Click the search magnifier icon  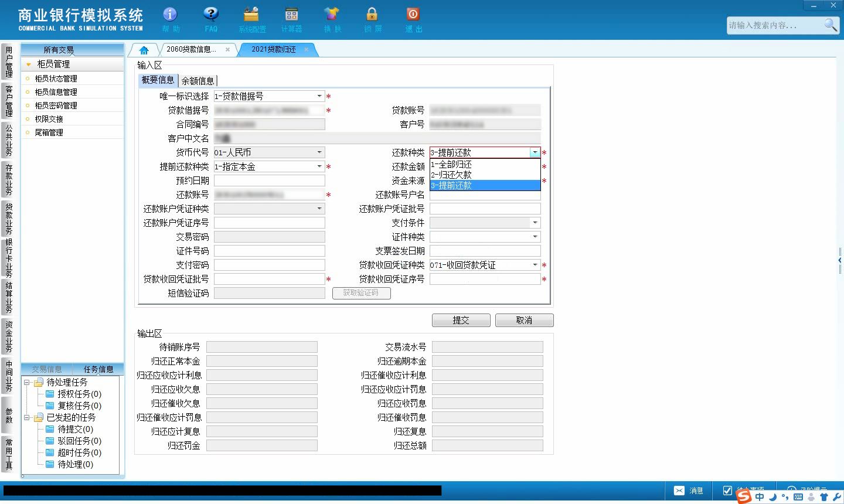(x=831, y=25)
